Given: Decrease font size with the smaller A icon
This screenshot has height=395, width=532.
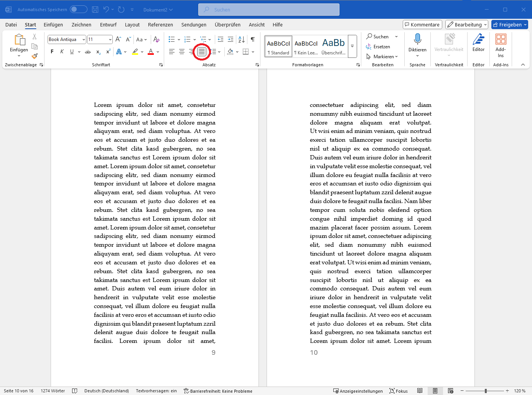Looking at the screenshot, I should click(x=128, y=39).
